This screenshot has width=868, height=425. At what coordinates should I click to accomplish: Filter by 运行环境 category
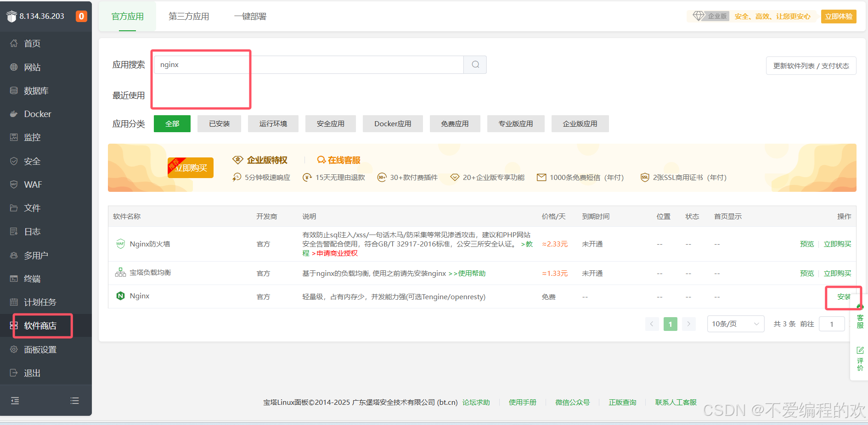click(273, 124)
